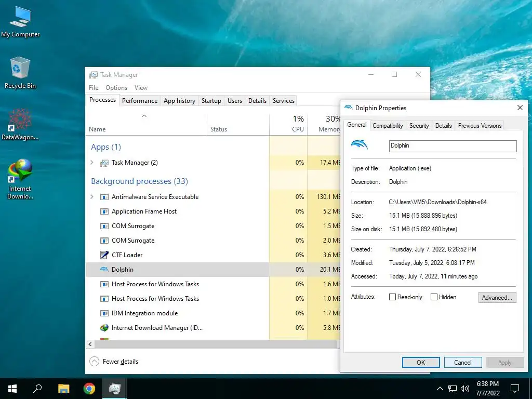Click the Name column sort arrow

coord(144,116)
